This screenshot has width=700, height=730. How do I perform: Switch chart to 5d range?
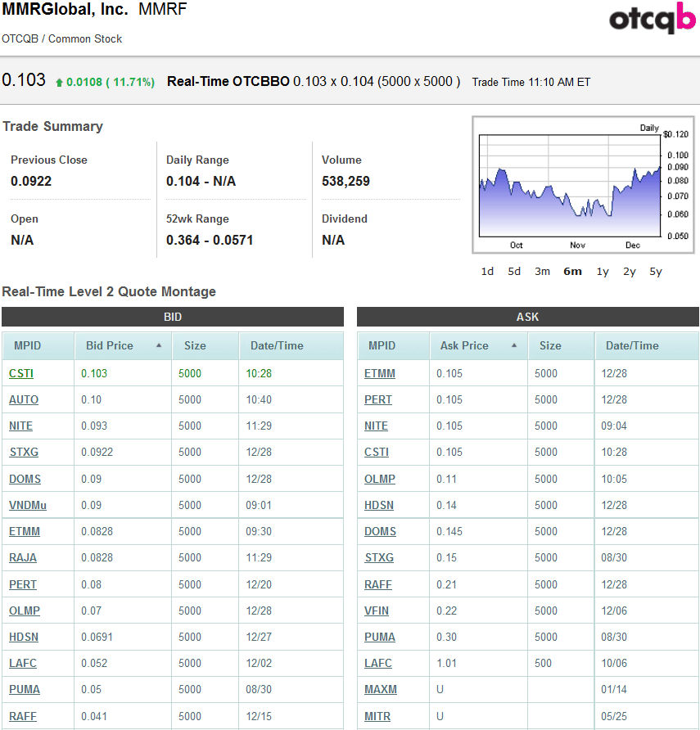tap(514, 272)
